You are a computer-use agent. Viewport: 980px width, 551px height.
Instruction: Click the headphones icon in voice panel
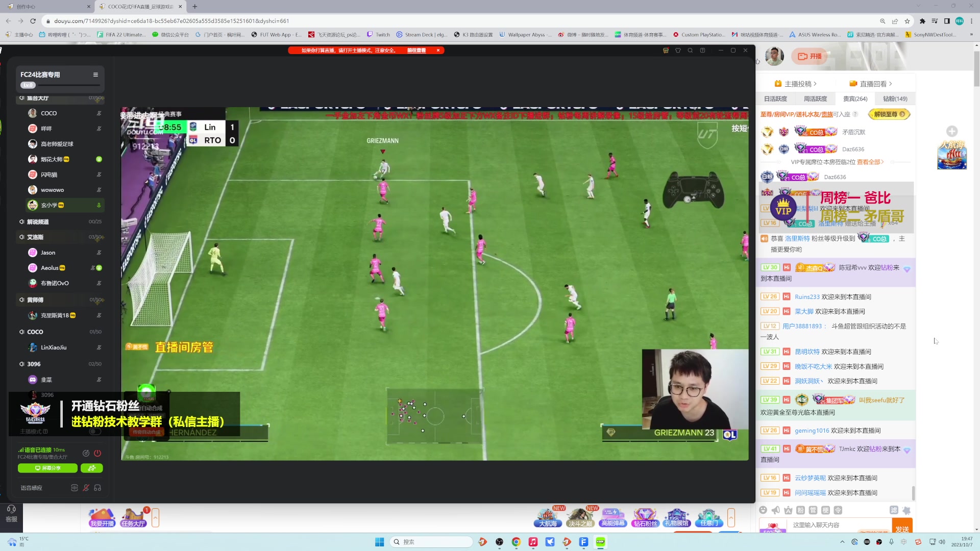tap(97, 488)
